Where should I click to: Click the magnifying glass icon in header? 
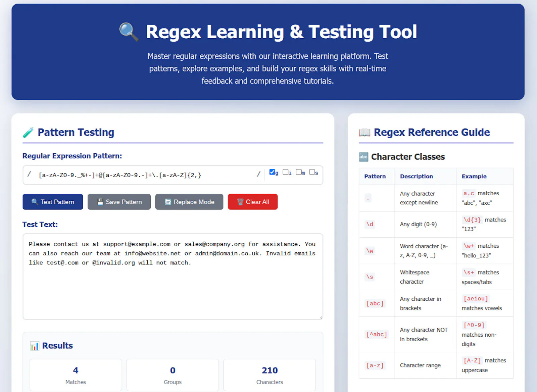click(129, 32)
